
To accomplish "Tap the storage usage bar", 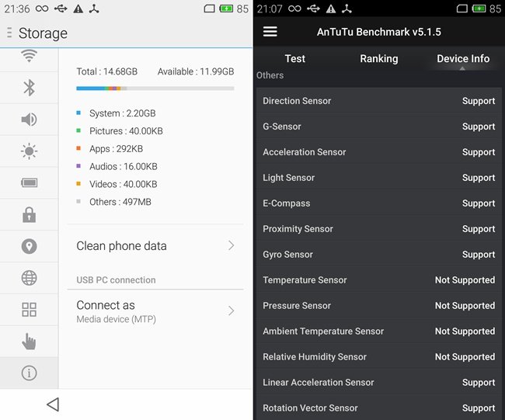I will (x=155, y=89).
